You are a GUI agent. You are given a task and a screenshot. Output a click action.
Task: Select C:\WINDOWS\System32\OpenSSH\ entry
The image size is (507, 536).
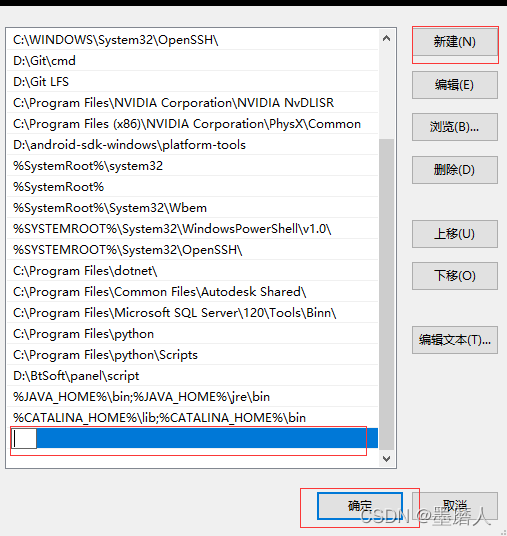(192, 40)
